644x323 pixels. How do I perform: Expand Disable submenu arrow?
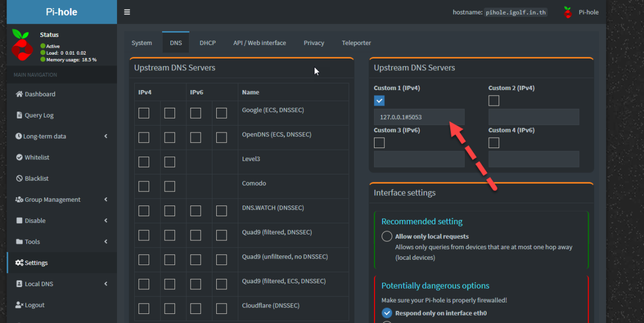click(x=106, y=221)
